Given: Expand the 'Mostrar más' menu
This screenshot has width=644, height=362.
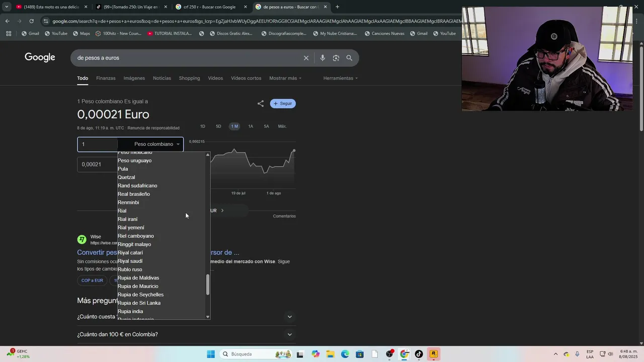Looking at the screenshot, I should coord(285,78).
